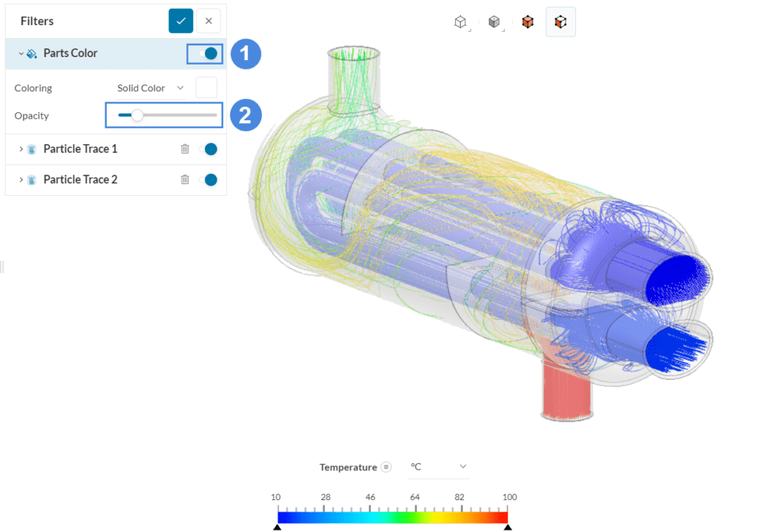The width and height of the screenshot is (760, 532).
Task: Turn off the Particle Trace 2 toggle
Action: coord(211,180)
